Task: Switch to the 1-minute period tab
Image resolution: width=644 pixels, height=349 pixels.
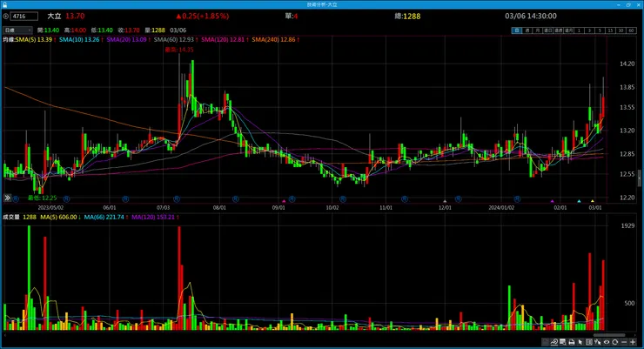Action: tap(579, 30)
